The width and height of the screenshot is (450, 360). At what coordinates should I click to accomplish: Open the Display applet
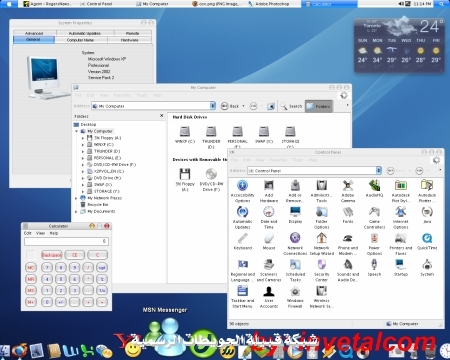tap(295, 215)
